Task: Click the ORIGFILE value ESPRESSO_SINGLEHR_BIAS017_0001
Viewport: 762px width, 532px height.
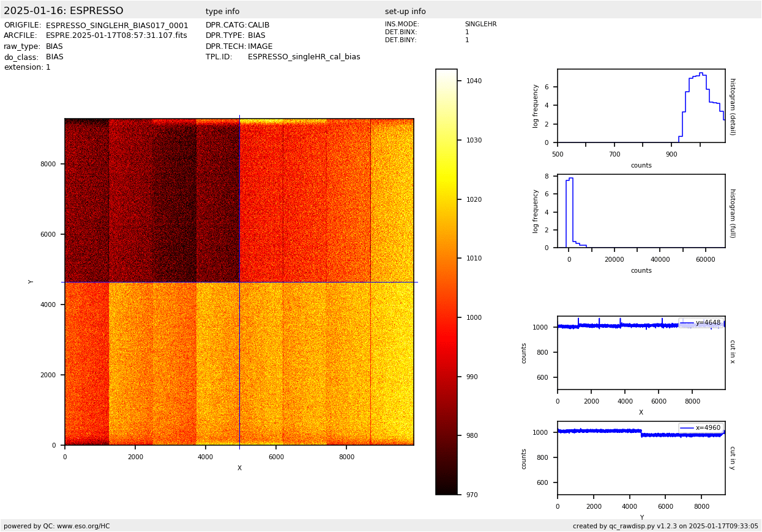Action: point(117,26)
